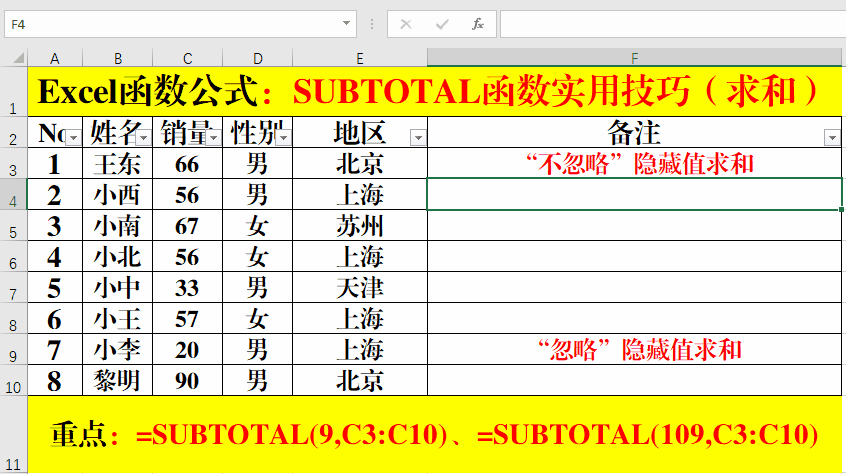Select the region cell in 黎明 row
This screenshot has width=846, height=474.
(360, 381)
